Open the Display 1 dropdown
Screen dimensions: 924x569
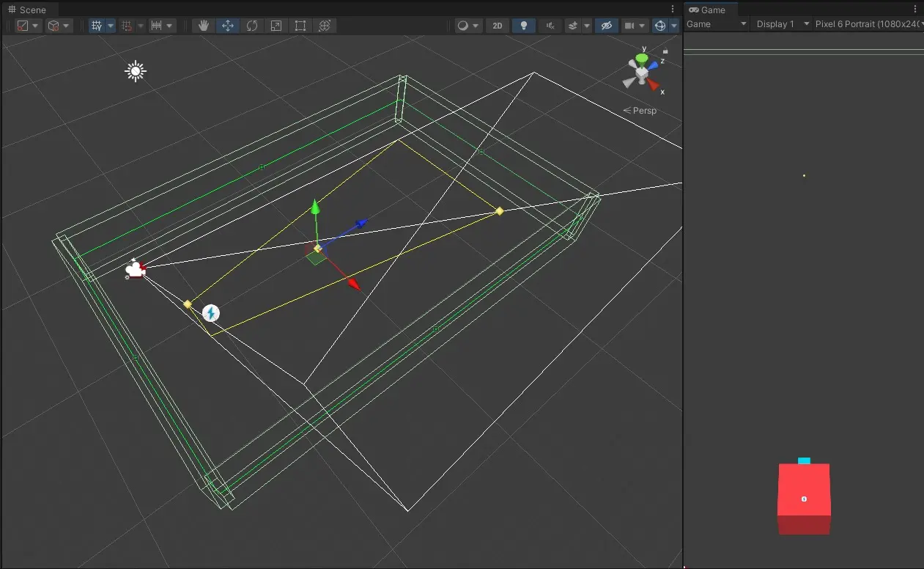point(782,24)
